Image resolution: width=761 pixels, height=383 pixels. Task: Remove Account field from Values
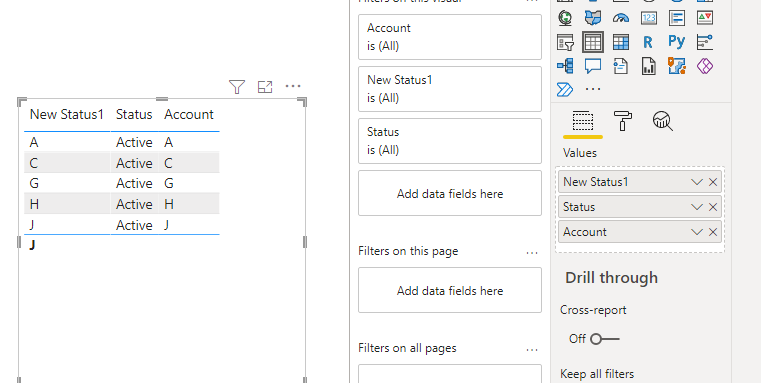pyautogui.click(x=713, y=232)
